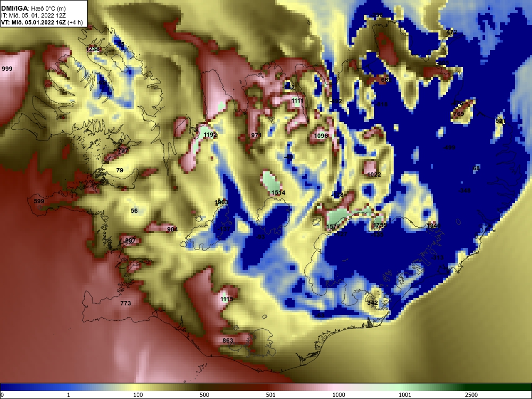Select the 662 value label
This screenshot has width=532, height=399.
click(386, 80)
